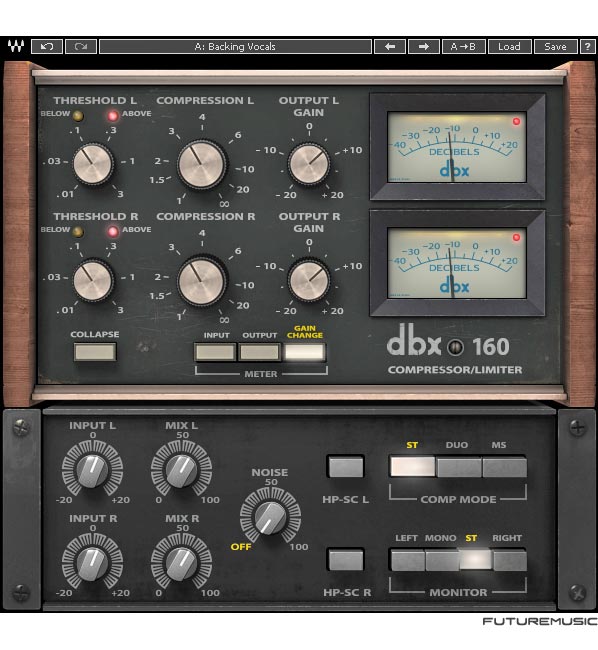Click the Noise knob
Screen dimensions: 598x650
270,518
